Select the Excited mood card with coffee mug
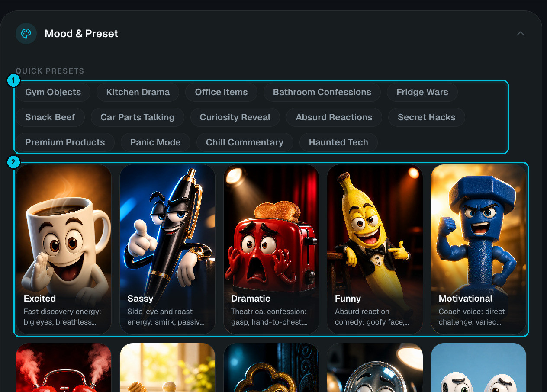The height and width of the screenshot is (392, 547). click(x=64, y=249)
